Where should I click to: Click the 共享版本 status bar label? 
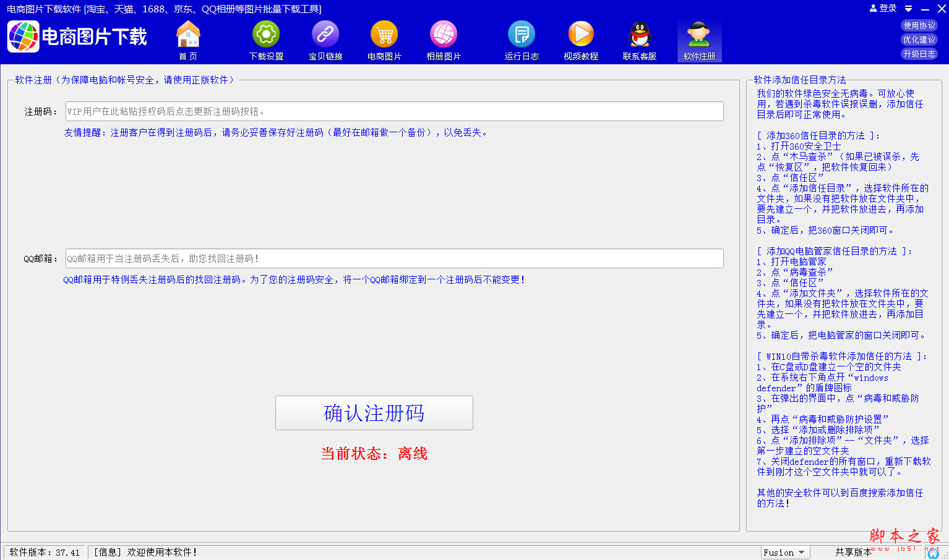(853, 553)
